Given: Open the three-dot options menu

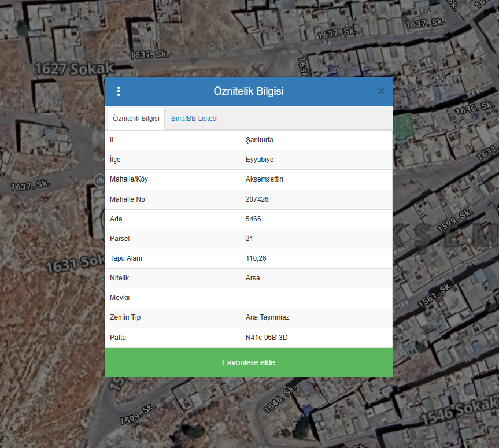Looking at the screenshot, I should click(x=119, y=91).
